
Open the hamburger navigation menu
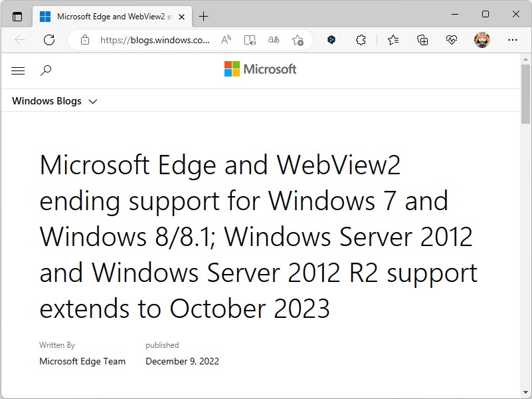(x=18, y=70)
